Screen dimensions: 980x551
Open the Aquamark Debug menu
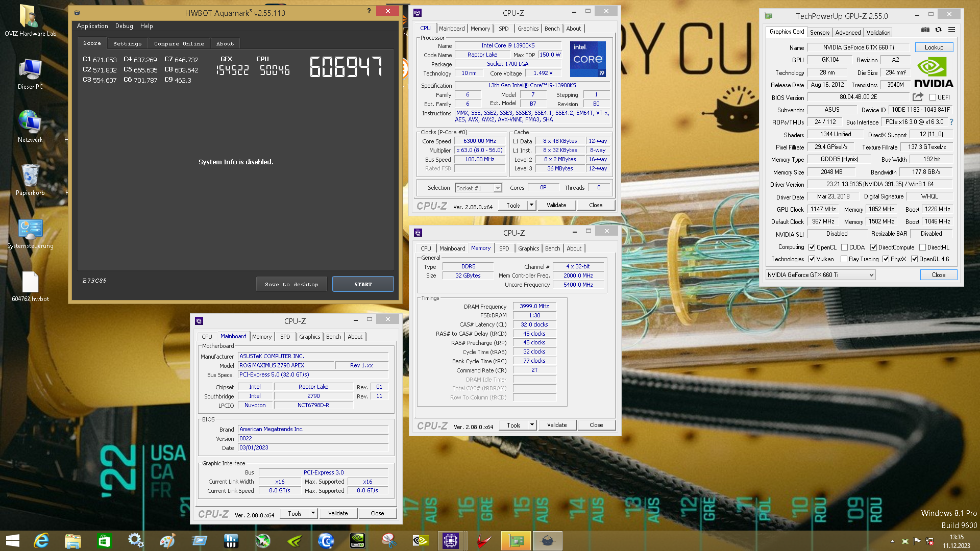pos(124,26)
